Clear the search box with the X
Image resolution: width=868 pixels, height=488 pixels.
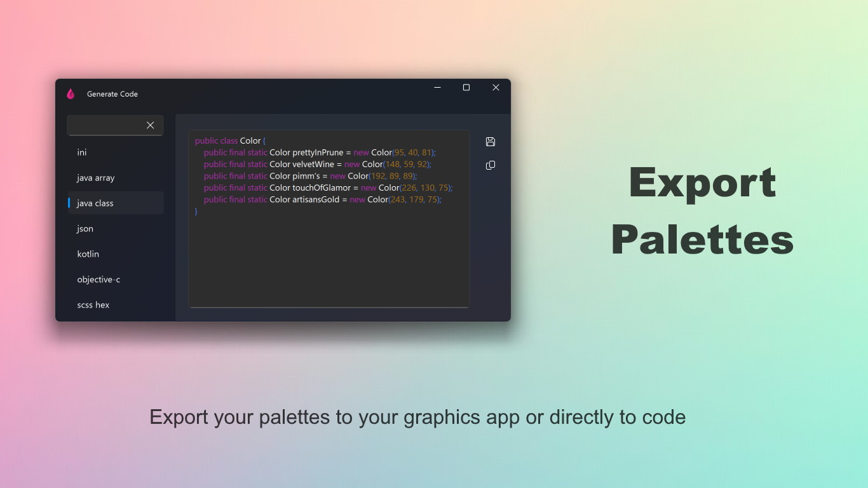(151, 125)
